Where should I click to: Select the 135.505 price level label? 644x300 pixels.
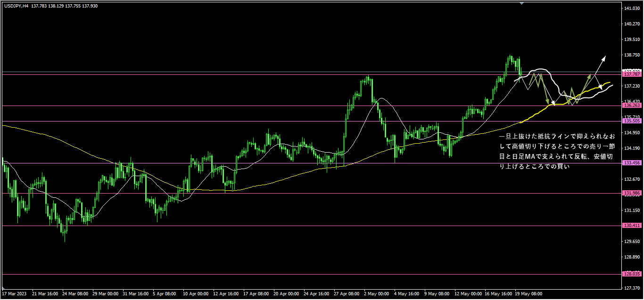pyautogui.click(x=631, y=121)
